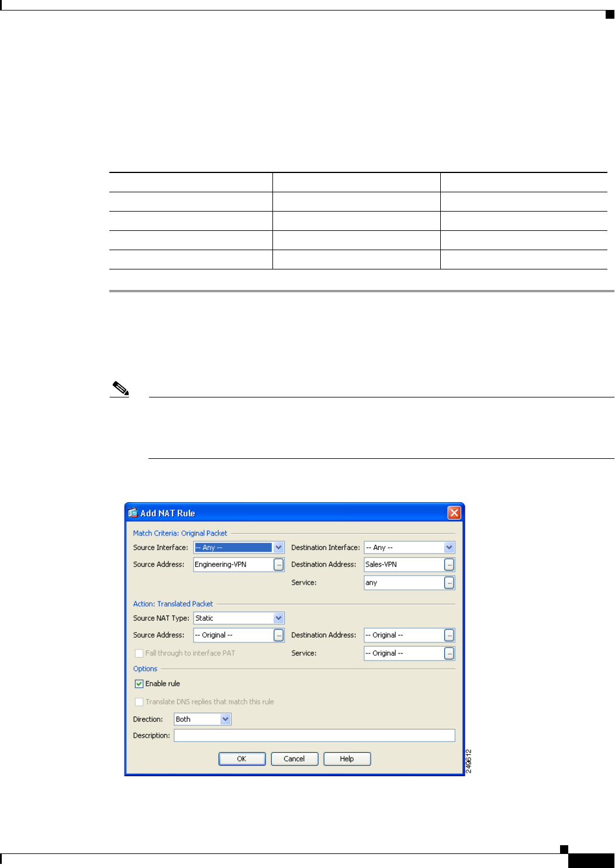
Task: Click the Help button
Action: 347,759
